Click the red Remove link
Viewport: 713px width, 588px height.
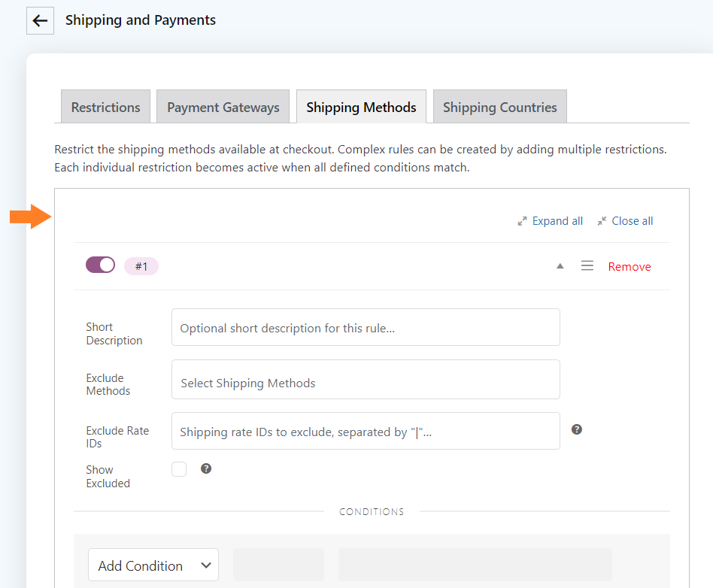pyautogui.click(x=630, y=266)
